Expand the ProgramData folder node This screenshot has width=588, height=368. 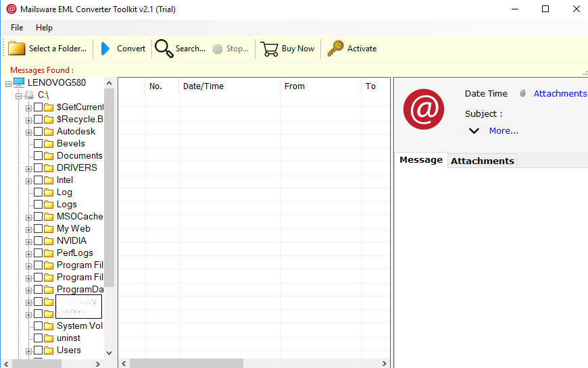click(x=28, y=290)
